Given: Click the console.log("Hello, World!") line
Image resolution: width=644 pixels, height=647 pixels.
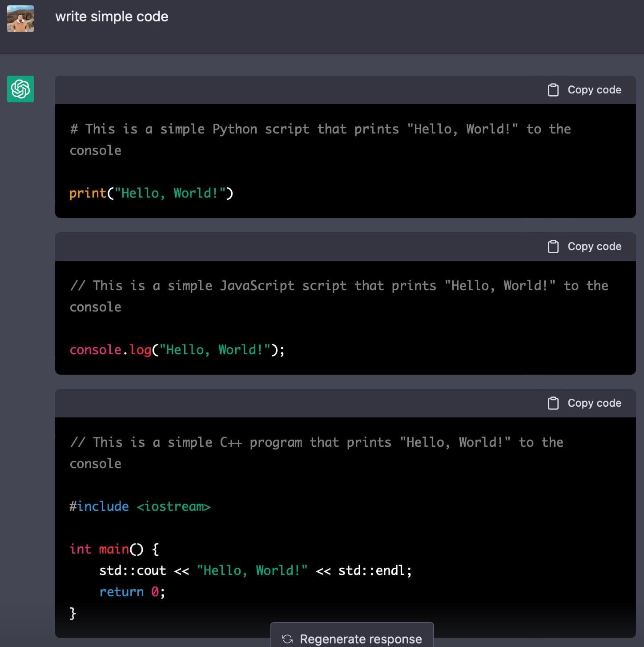Looking at the screenshot, I should point(177,350).
